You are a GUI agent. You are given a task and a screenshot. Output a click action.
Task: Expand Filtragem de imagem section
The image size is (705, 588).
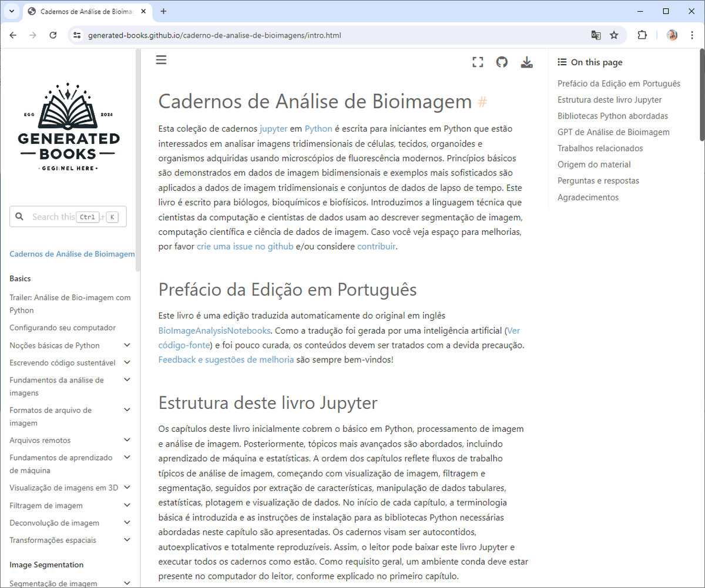pyautogui.click(x=127, y=505)
